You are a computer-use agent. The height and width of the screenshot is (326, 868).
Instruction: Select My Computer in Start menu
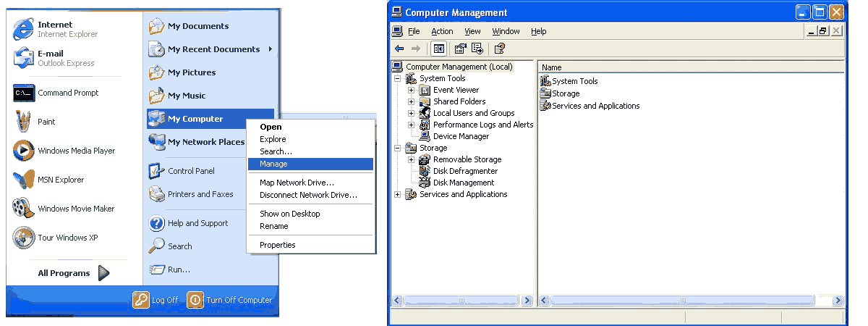pos(210,119)
